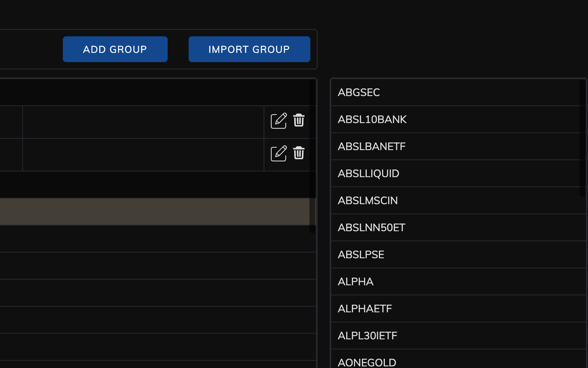Choose ALPL30IETF entry
The image size is (588, 368).
click(458, 336)
